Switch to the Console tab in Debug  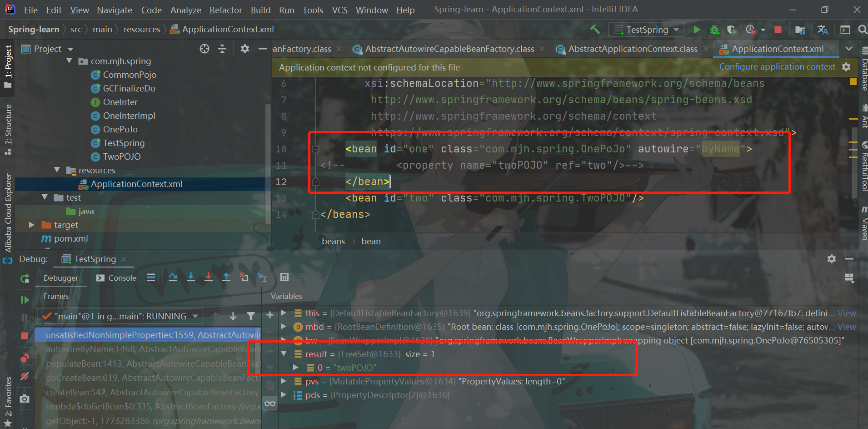pyautogui.click(x=116, y=278)
